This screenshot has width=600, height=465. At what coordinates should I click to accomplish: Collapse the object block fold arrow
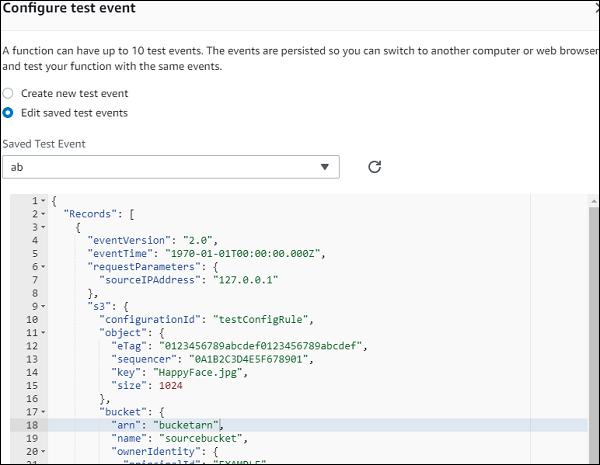click(x=42, y=333)
